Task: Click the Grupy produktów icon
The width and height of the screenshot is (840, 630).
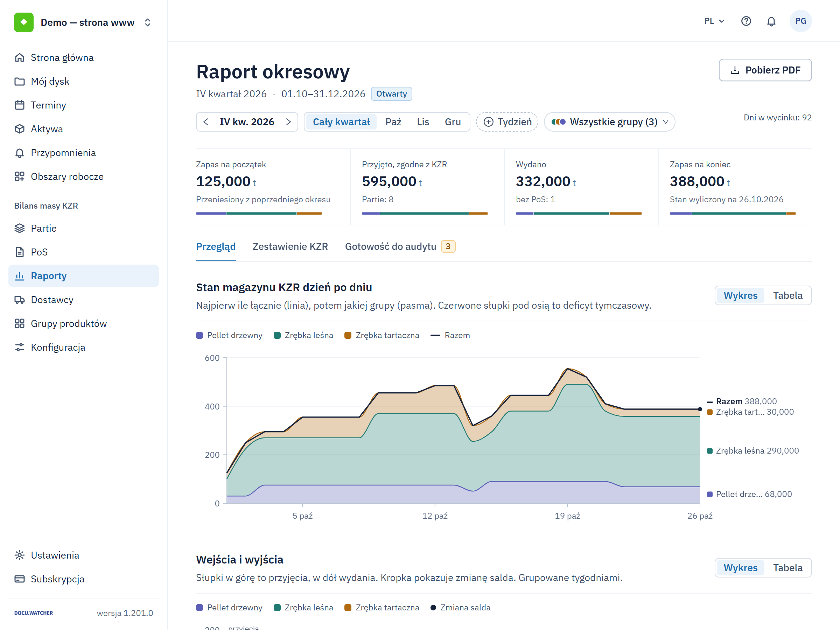Action: tap(20, 323)
